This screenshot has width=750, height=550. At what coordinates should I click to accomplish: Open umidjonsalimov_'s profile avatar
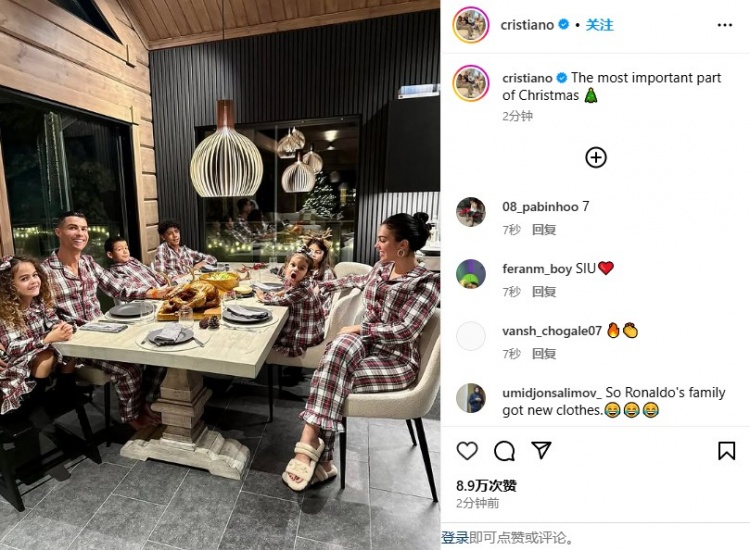(471, 398)
